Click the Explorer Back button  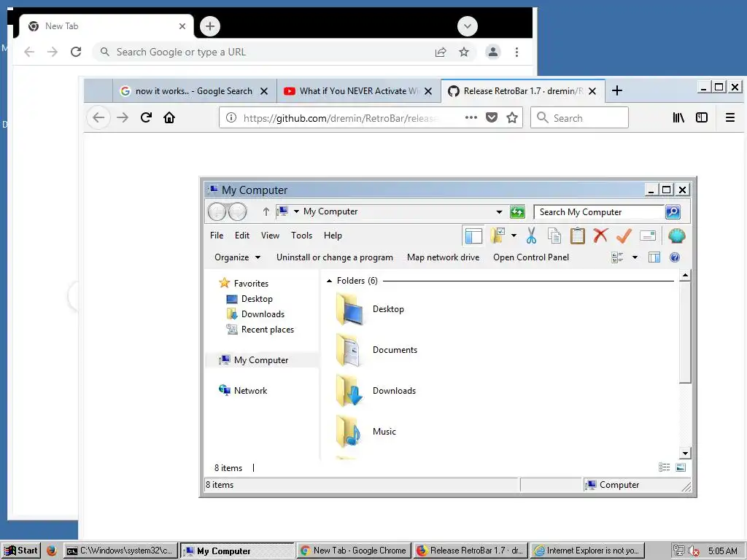(x=217, y=211)
